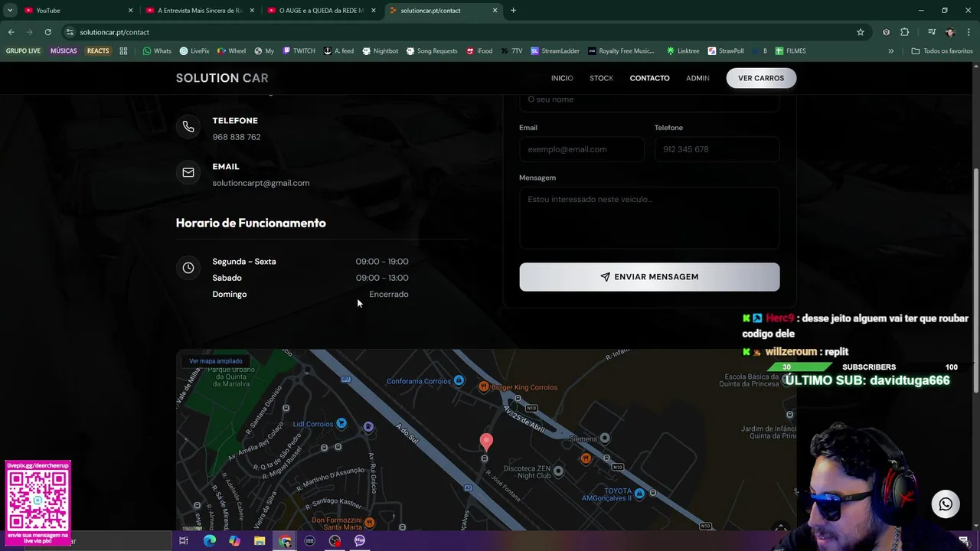The width and height of the screenshot is (980, 551).
Task: Expand hidden bookmarks overflow chevron
Action: click(890, 51)
